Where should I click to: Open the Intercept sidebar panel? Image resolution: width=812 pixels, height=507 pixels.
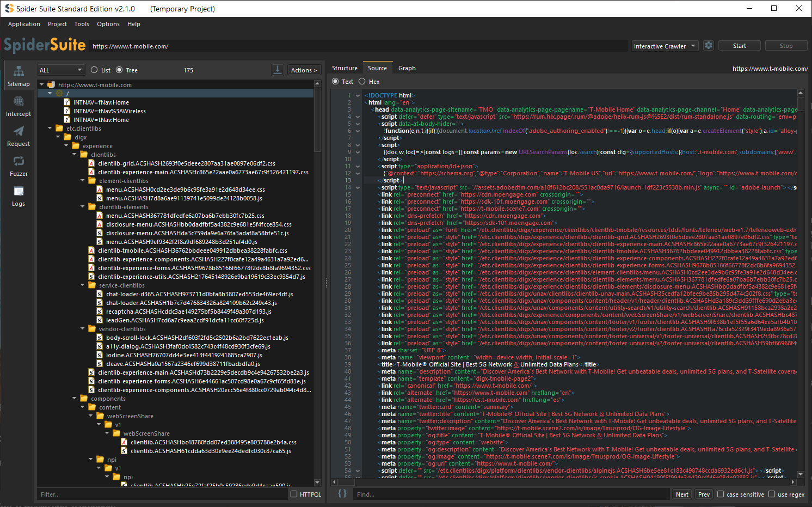(x=19, y=106)
